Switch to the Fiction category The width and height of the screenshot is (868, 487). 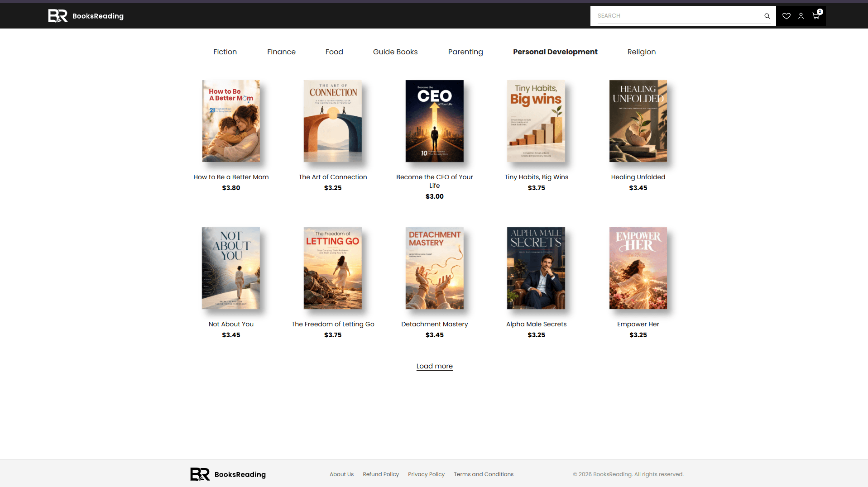[225, 52]
